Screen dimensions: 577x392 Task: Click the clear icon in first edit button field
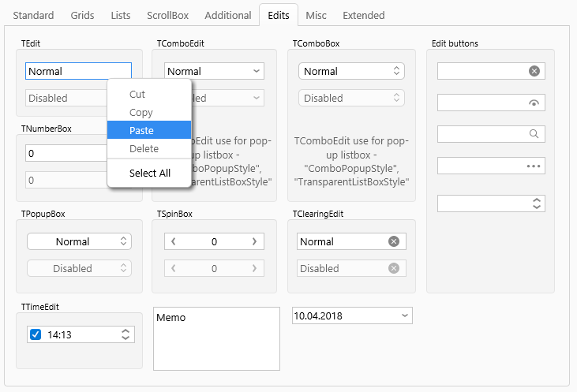534,71
